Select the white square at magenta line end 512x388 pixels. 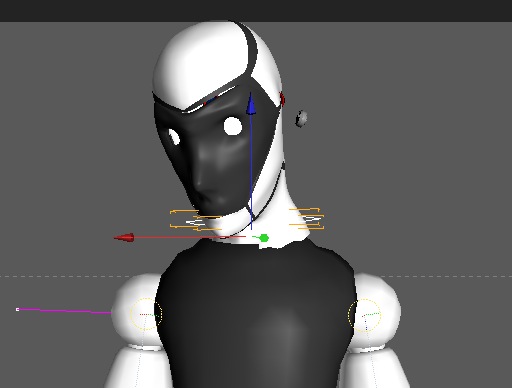point(18,310)
